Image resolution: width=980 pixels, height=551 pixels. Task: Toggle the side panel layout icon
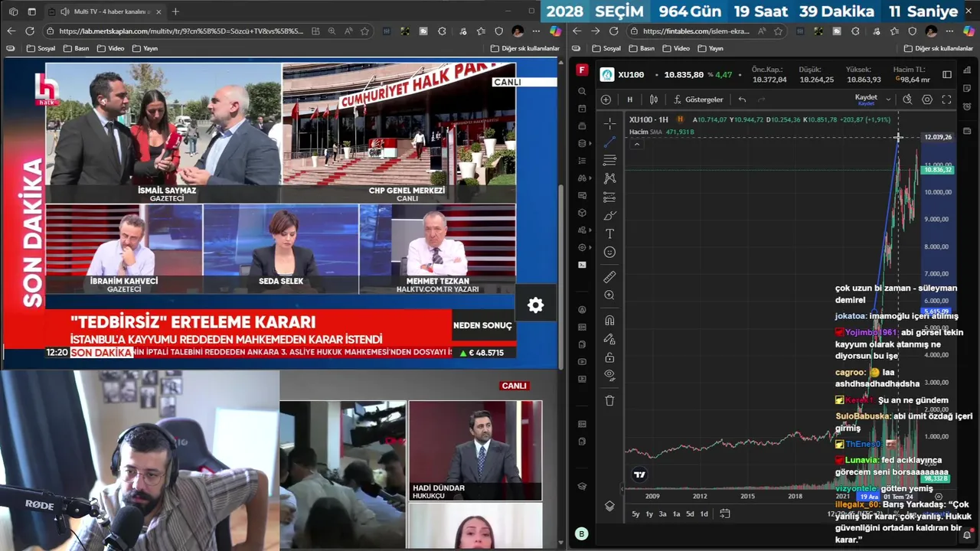(947, 74)
